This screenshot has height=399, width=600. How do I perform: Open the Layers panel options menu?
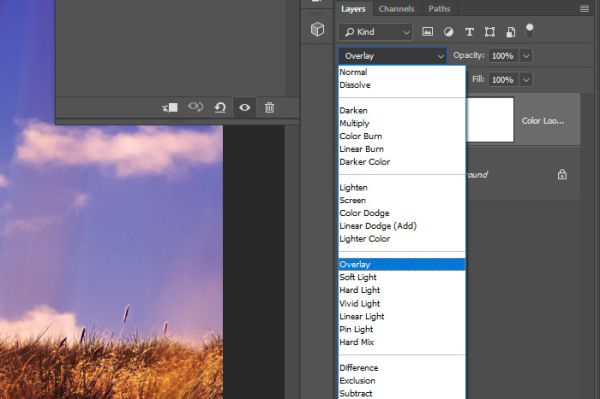click(x=584, y=9)
